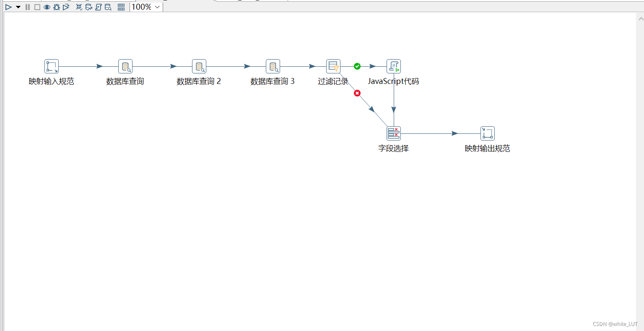Generate SQL script icon
Image resolution: width=644 pixels, height=331 pixels.
[99, 7]
